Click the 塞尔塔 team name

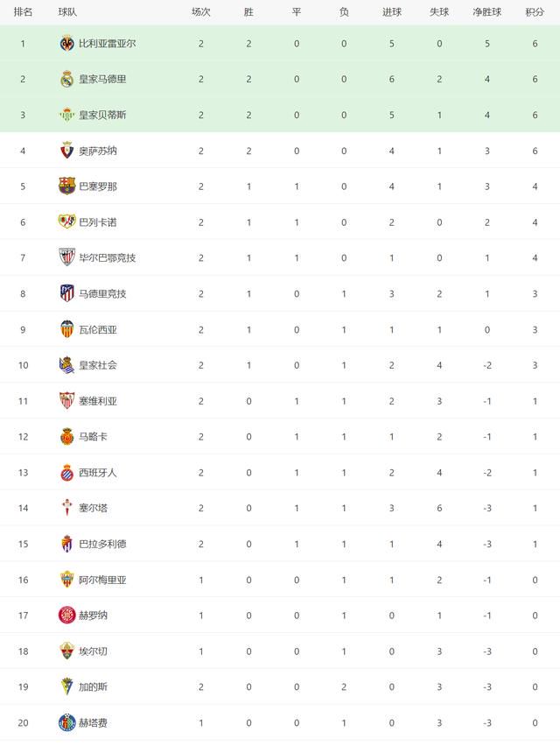(x=93, y=508)
